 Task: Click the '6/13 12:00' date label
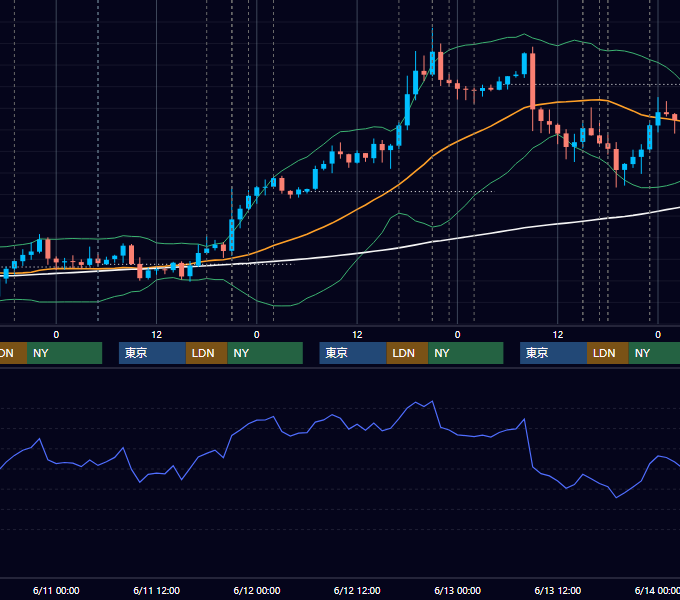[x=558, y=590]
